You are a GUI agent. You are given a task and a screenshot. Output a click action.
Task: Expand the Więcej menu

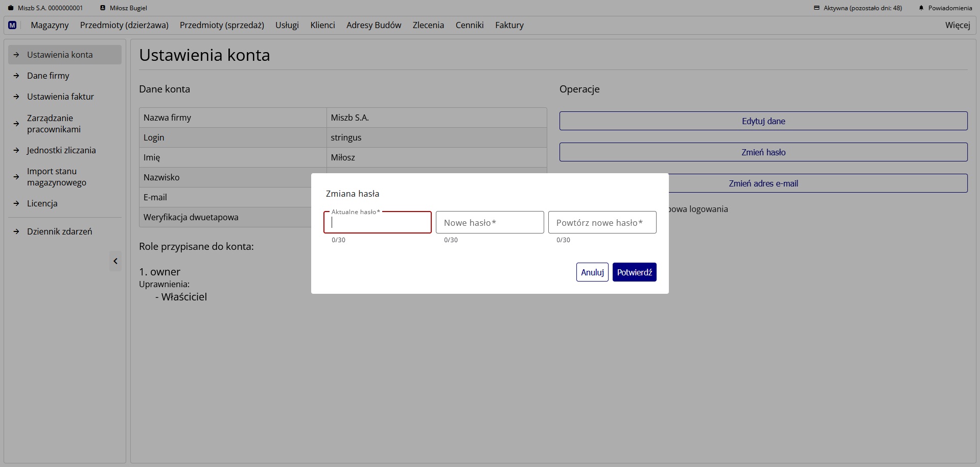(957, 25)
